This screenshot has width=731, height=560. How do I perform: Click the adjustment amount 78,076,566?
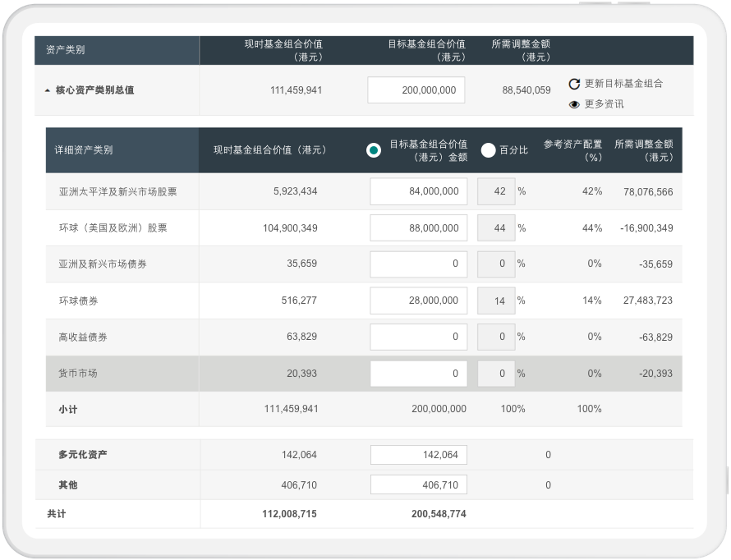[x=648, y=192]
